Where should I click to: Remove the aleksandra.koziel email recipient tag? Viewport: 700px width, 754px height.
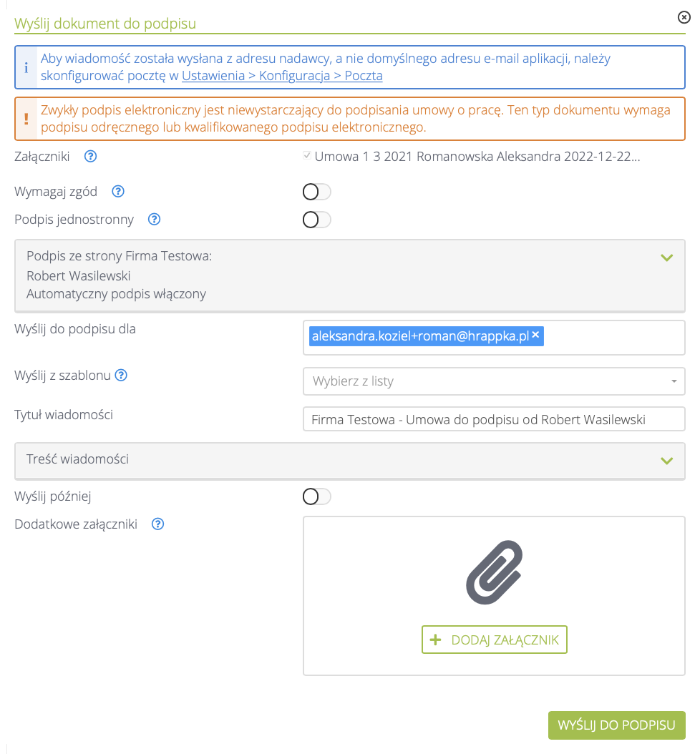pos(536,335)
